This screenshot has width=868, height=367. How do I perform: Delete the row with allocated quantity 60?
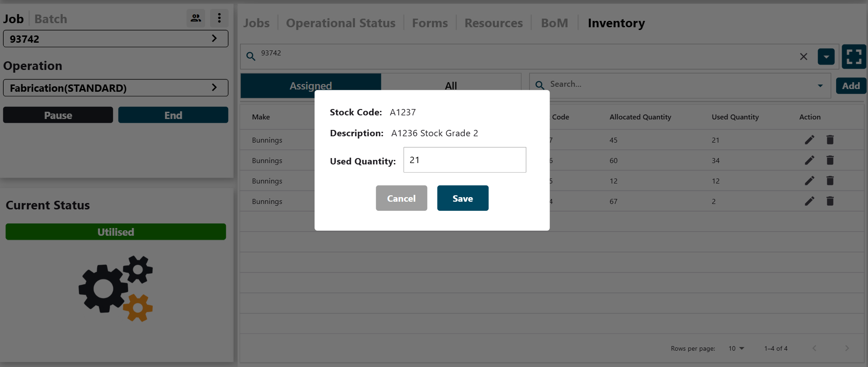click(x=830, y=160)
